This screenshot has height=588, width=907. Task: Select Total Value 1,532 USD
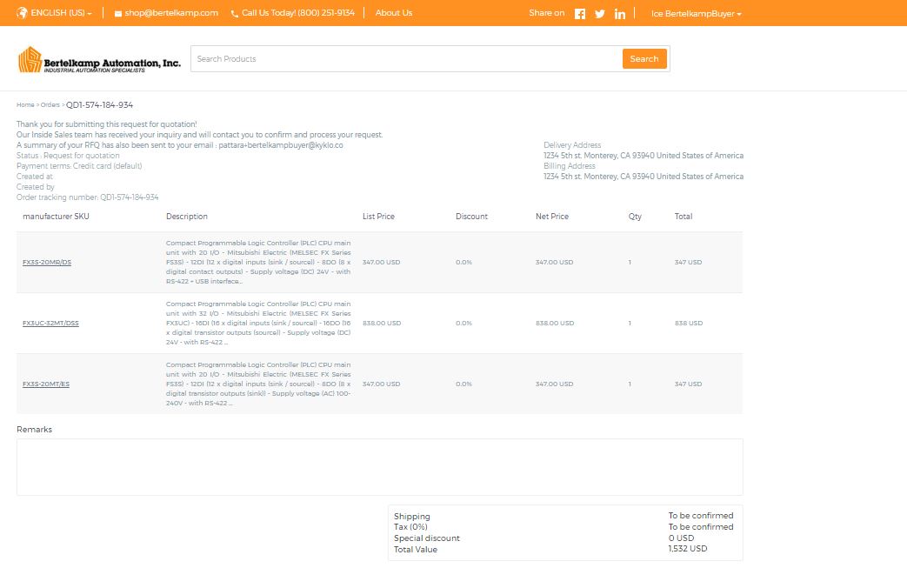tap(688, 549)
